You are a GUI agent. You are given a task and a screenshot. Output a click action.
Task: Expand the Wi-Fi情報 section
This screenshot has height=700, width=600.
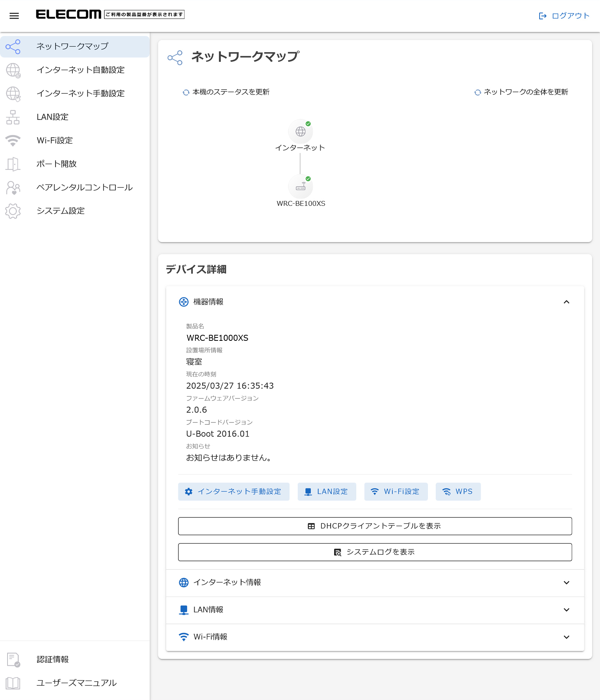tap(566, 637)
